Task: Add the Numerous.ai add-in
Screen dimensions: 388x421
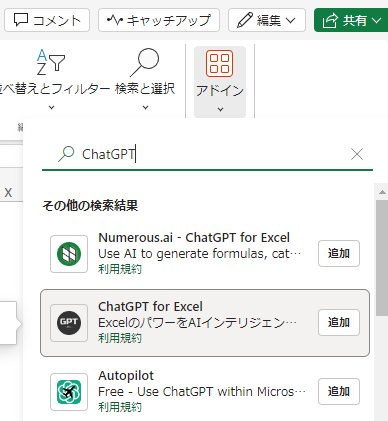Action: (339, 253)
